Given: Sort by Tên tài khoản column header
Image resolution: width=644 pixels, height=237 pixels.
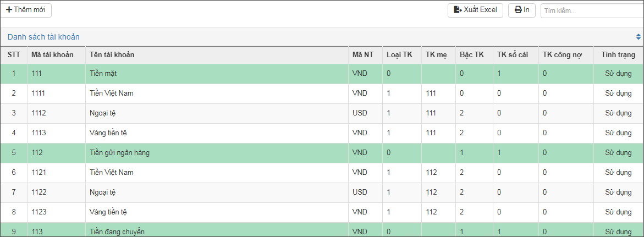Looking at the screenshot, I should click(x=112, y=54).
